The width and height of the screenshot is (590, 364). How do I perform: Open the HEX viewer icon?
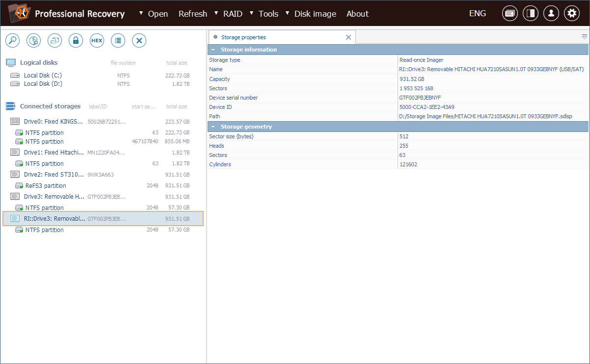[x=97, y=41]
